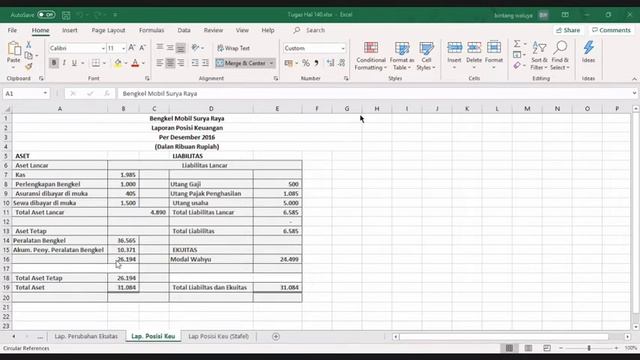Screen dimensions: 640x360
Task: Apply Comma Style format
Action: 316,63
